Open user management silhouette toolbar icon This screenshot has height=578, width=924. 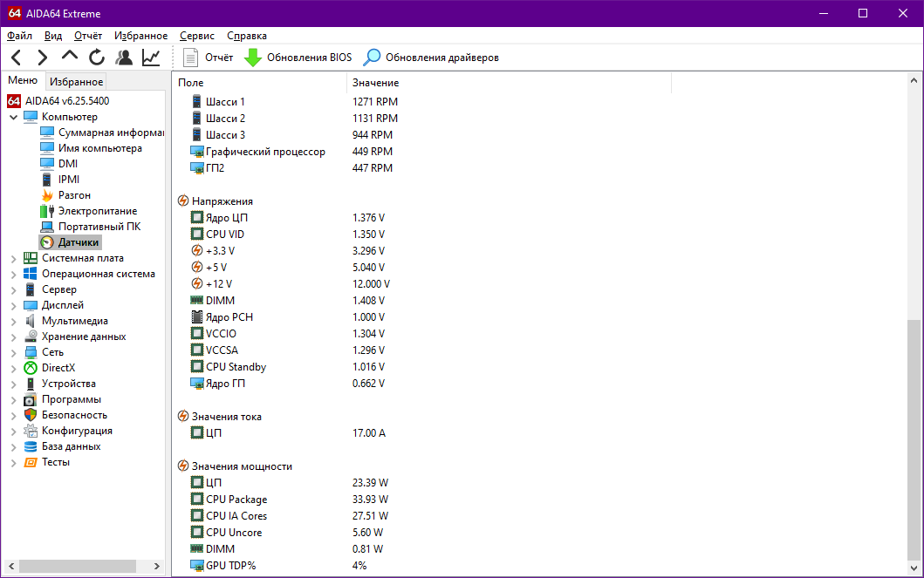pos(124,57)
